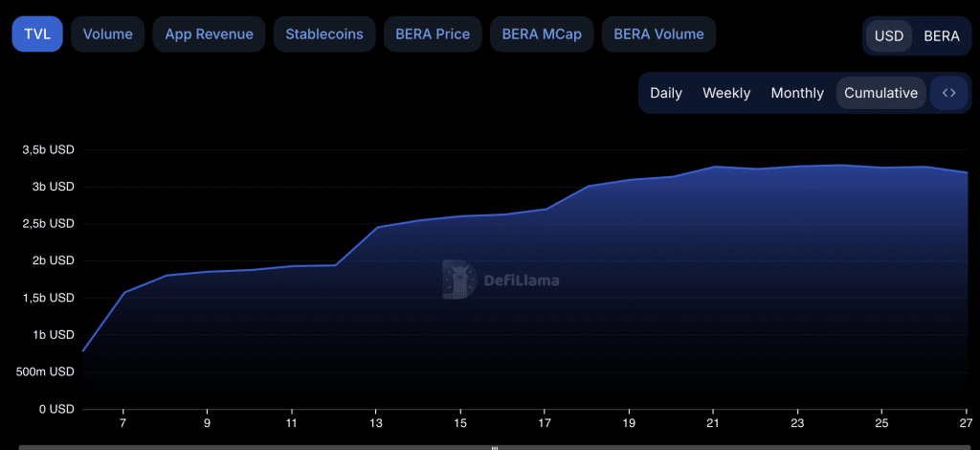980x450 pixels.
Task: Click the 1b USD axis label
Action: pyautogui.click(x=54, y=335)
